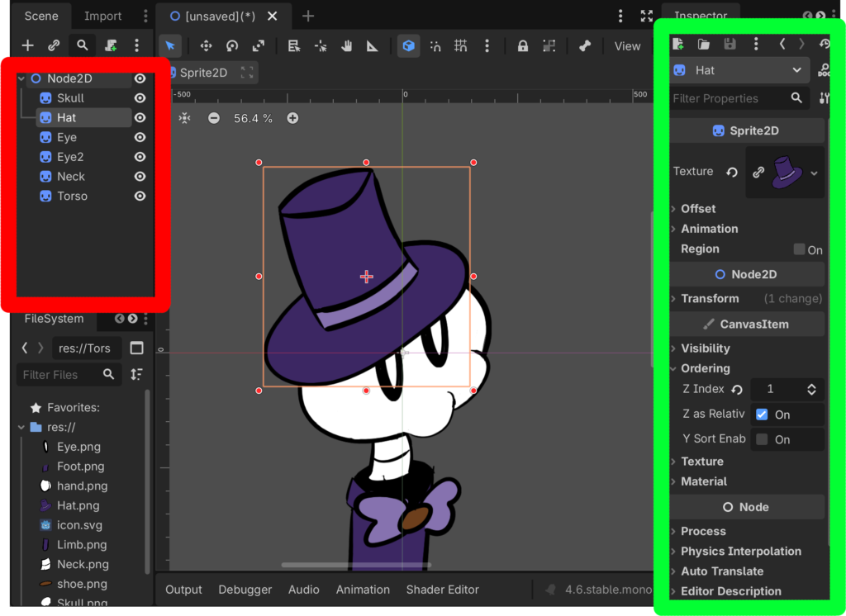Enable the Region On checkbox
This screenshot has width=846, height=616.
pos(799,249)
